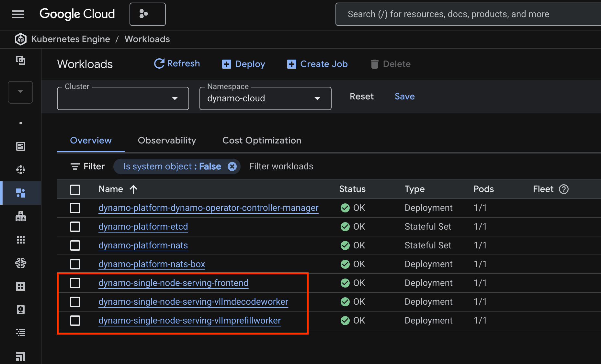Viewport: 601px width, 364px height.
Task: Remove the 'Is system object' filter chip
Action: click(232, 166)
